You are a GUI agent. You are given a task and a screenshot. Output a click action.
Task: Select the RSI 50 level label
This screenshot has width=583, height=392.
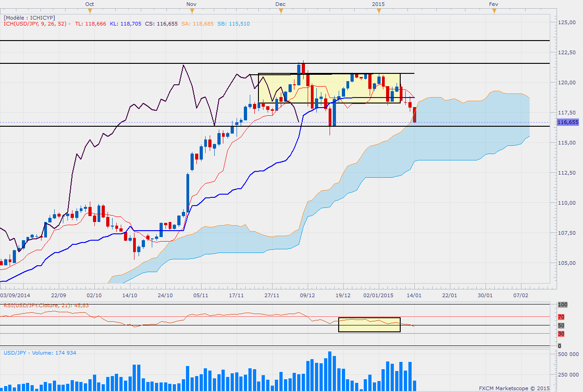tap(562, 325)
